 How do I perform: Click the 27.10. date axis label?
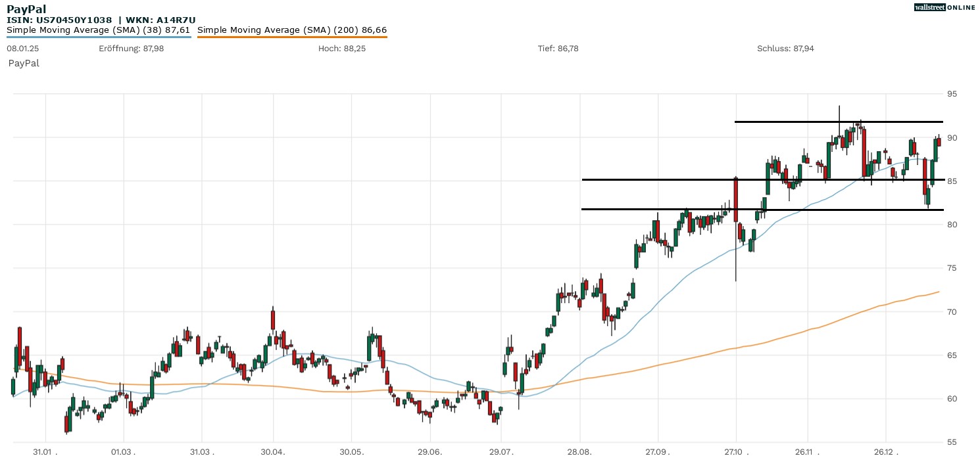pyautogui.click(x=736, y=452)
